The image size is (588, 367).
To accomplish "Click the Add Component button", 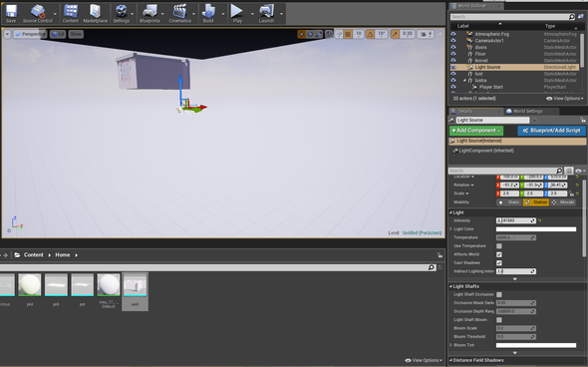I will pos(476,131).
